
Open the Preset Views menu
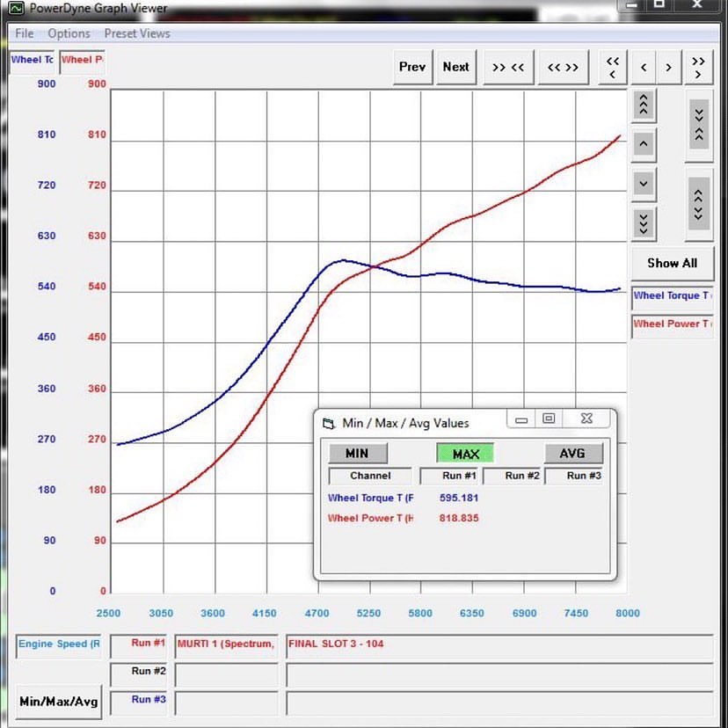pyautogui.click(x=137, y=33)
